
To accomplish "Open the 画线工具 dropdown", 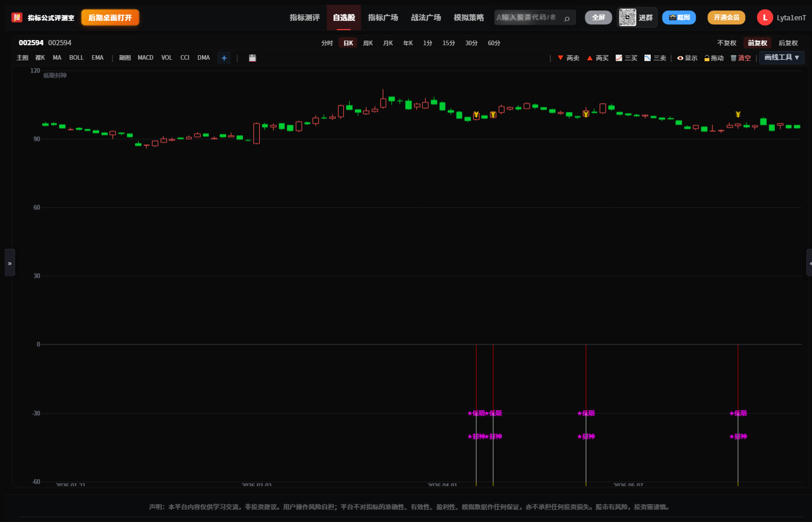I will [782, 57].
